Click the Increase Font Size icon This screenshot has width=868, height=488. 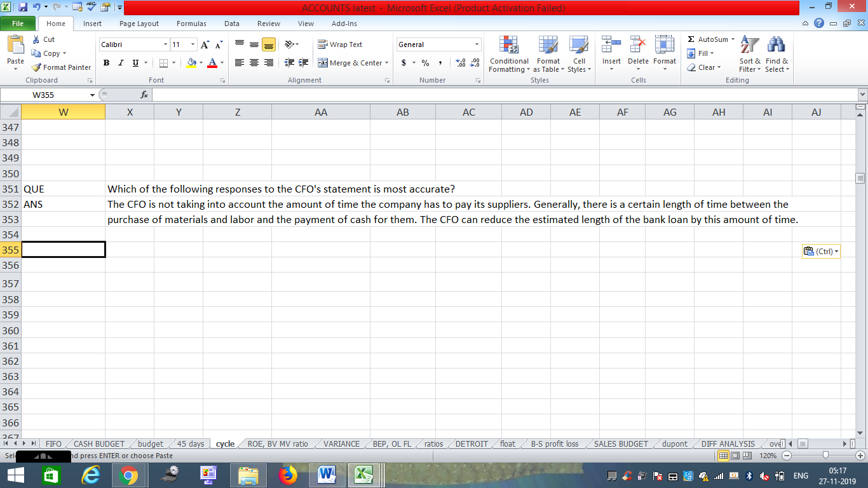click(205, 44)
